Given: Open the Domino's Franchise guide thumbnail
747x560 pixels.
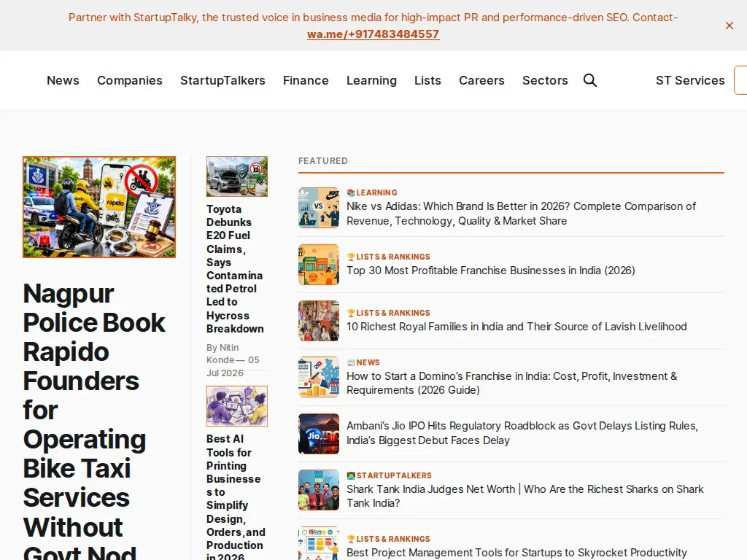Looking at the screenshot, I should tap(319, 377).
